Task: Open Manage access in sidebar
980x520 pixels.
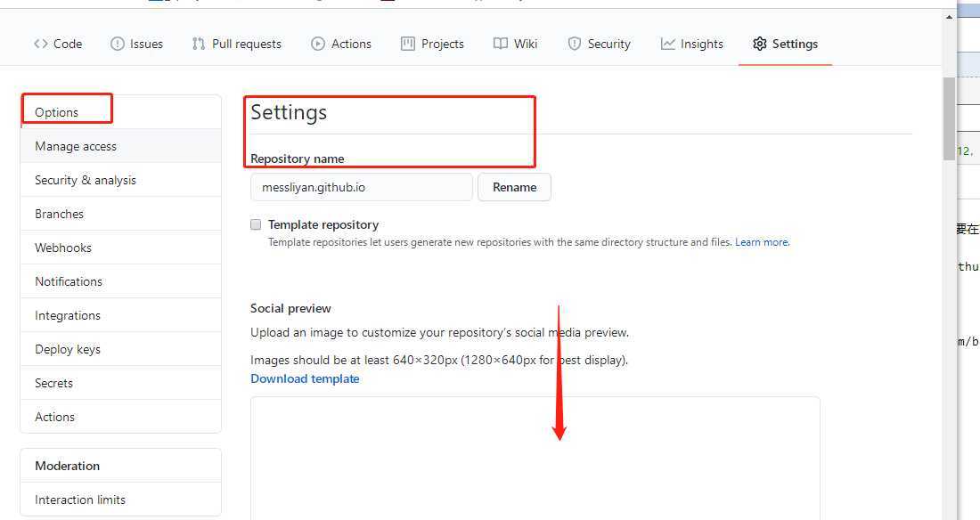Action: coord(76,146)
